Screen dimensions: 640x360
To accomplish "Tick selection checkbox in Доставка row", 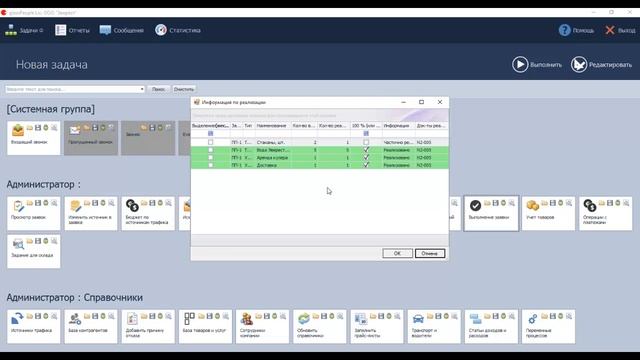I will click(211, 165).
